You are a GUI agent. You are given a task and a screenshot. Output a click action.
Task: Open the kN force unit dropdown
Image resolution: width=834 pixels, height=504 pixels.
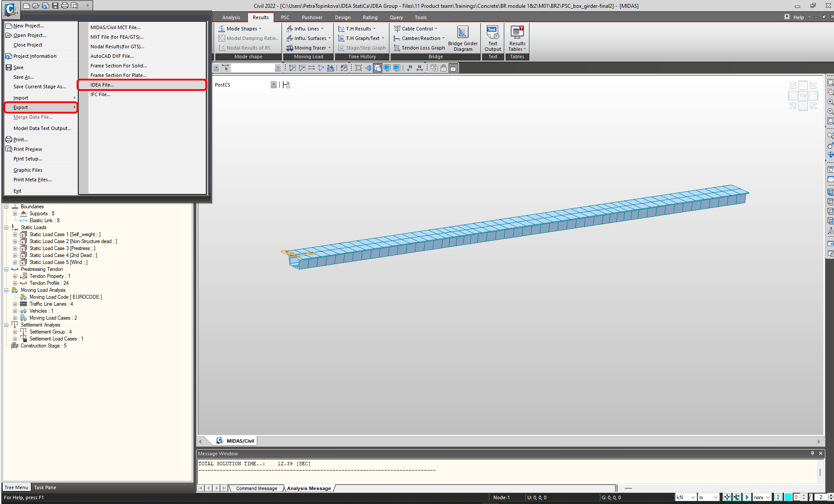[693, 497]
